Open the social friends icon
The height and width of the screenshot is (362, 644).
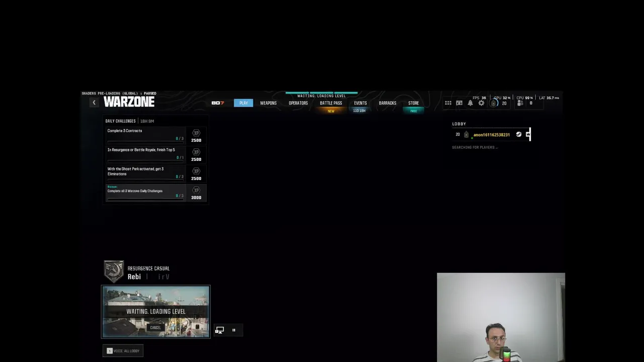(x=520, y=103)
